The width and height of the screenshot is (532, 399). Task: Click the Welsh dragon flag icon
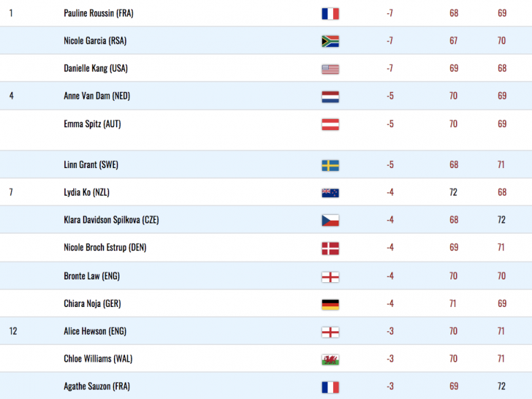330,360
